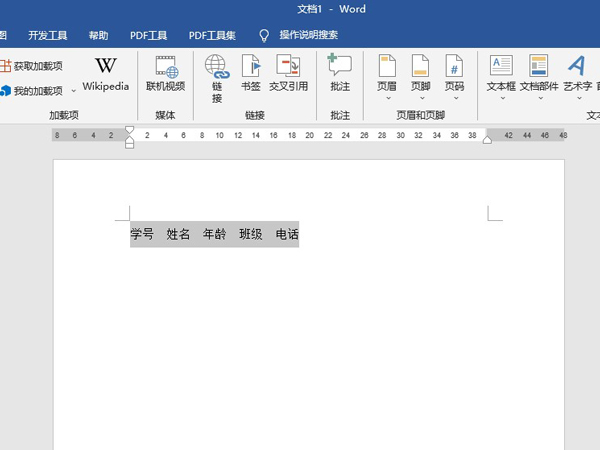Click the 链接 hyperlink icon
Screen dimensions: 600x450
pyautogui.click(x=217, y=75)
